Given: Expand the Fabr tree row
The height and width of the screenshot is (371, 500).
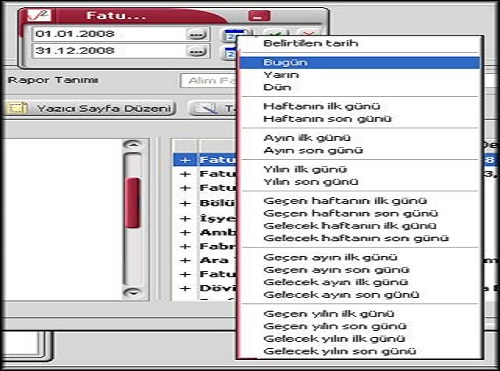Looking at the screenshot, I should point(185,246).
